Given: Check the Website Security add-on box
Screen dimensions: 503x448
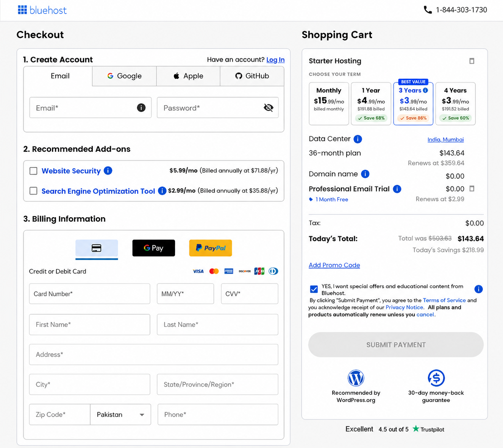Looking at the screenshot, I should coord(33,171).
